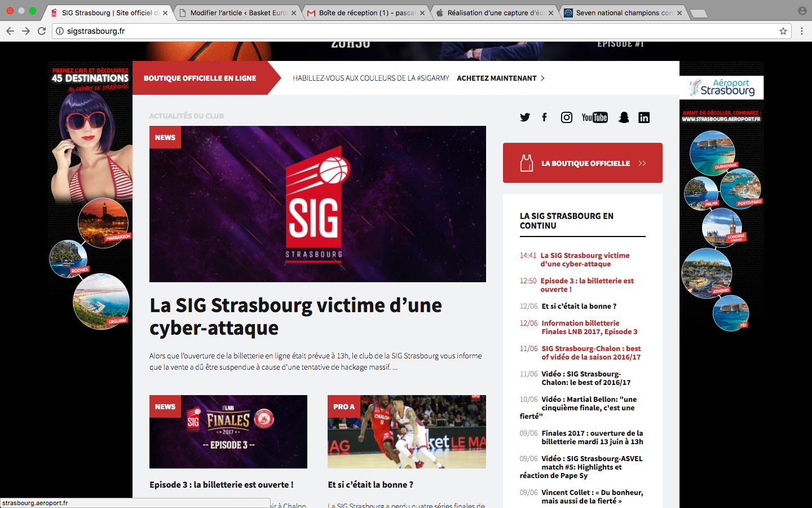Click the Aéroport Strasbourg logo ad
The width and height of the screenshot is (812, 508).
click(722, 87)
